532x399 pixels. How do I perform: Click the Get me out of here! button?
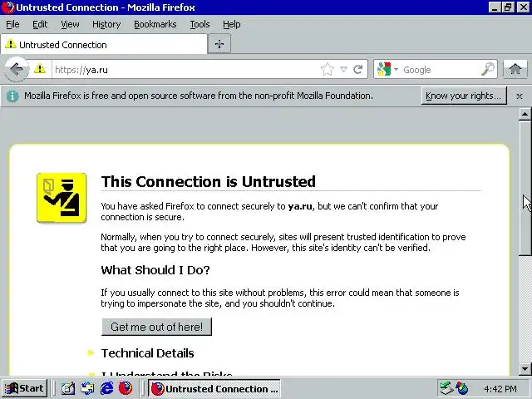click(156, 327)
